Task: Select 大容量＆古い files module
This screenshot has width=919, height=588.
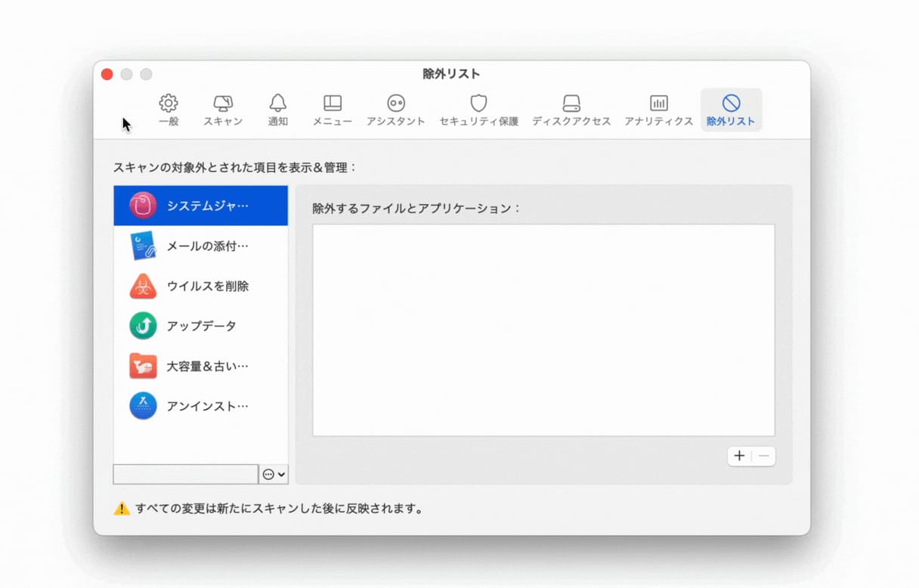Action: [x=201, y=366]
